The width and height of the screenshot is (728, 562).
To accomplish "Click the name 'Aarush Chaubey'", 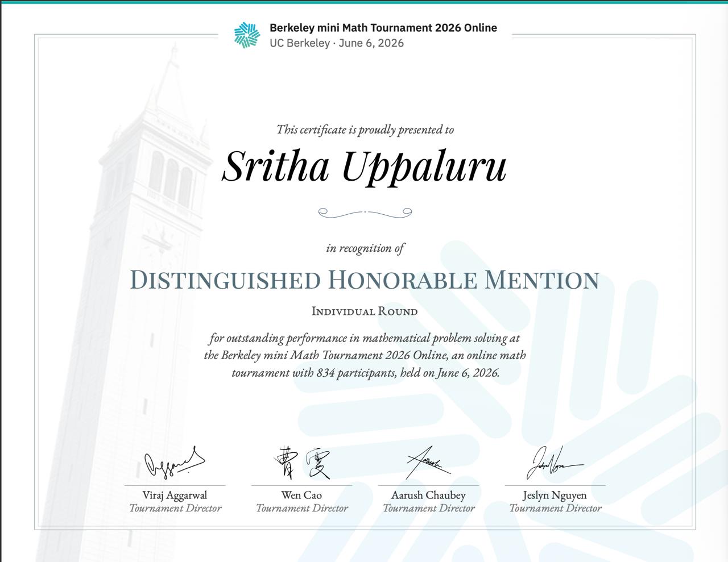I will (x=428, y=496).
